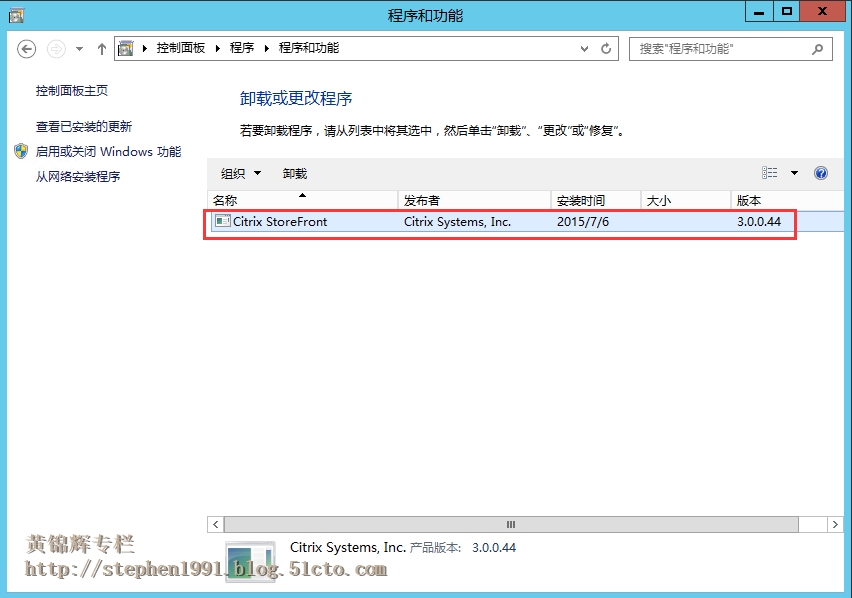Sort by the 发布者 column header

(474, 200)
